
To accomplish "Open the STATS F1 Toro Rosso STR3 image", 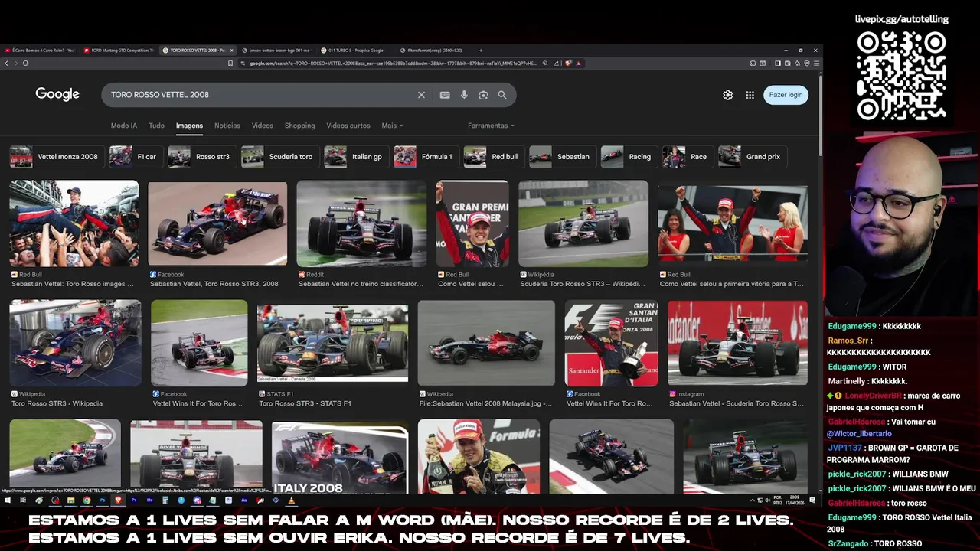I will tap(332, 343).
